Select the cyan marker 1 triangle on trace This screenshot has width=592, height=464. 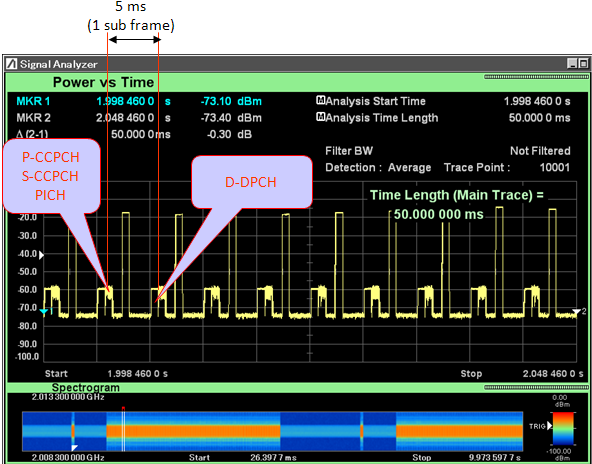point(44,311)
